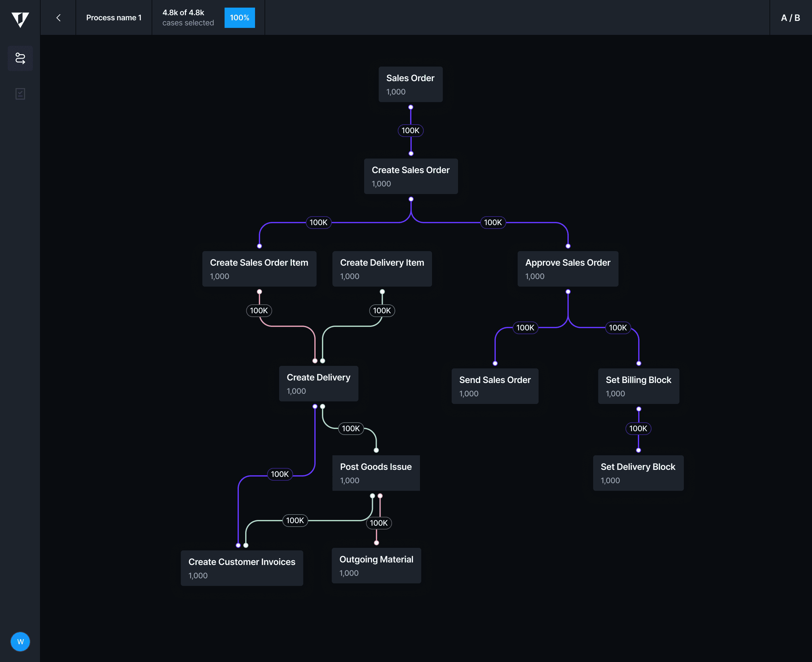The width and height of the screenshot is (812, 662).
Task: Select the Set Delivery Block node
Action: pyautogui.click(x=638, y=473)
